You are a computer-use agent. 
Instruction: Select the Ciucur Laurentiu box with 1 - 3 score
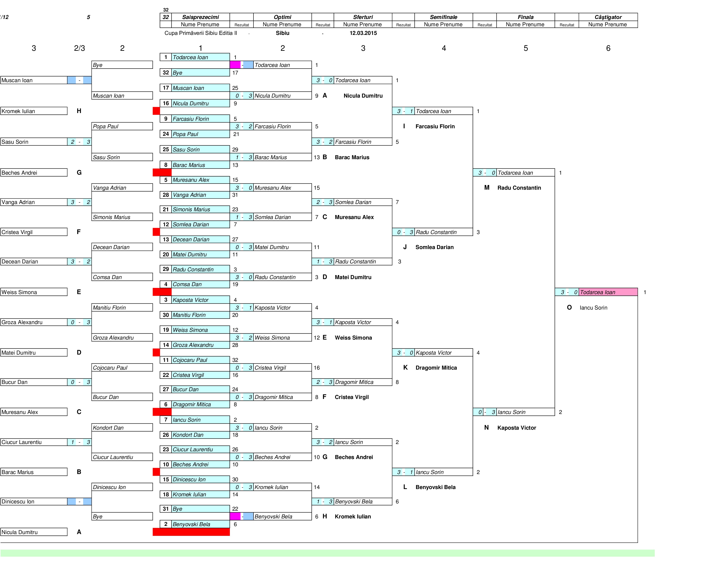(x=34, y=442)
